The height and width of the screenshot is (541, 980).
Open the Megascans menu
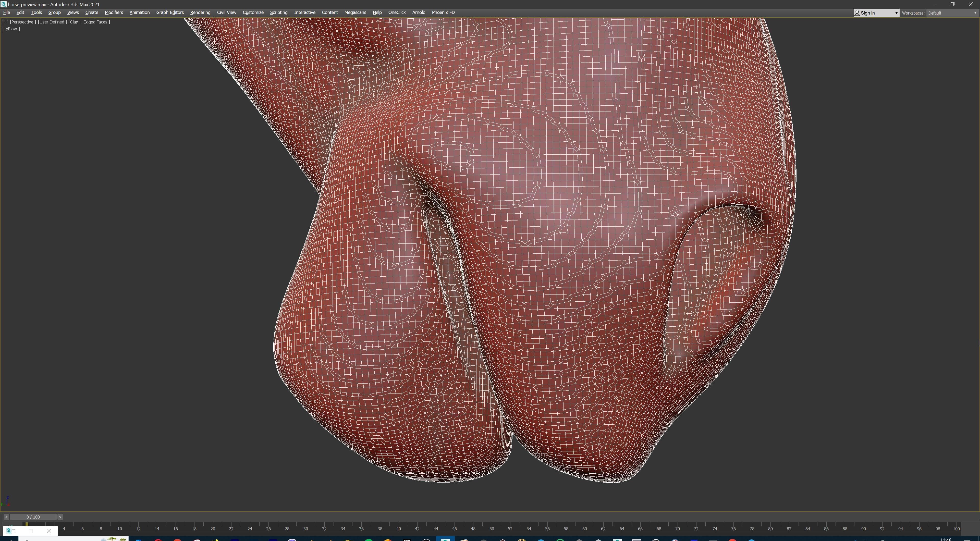tap(355, 13)
